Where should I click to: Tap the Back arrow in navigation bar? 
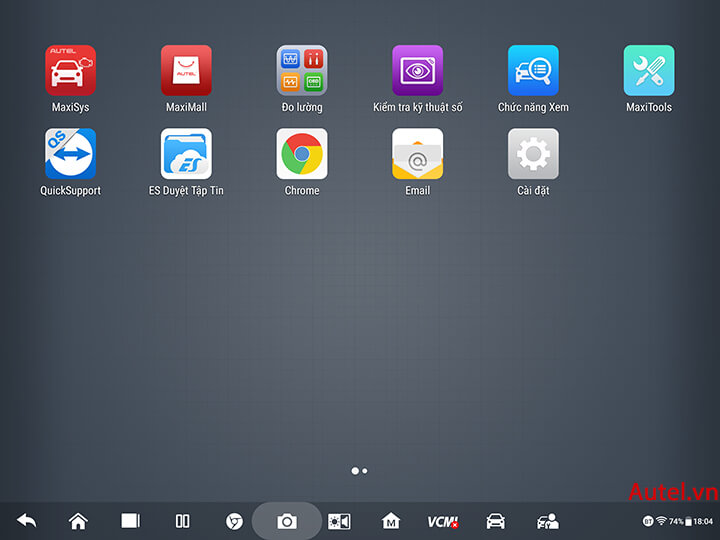(x=27, y=521)
